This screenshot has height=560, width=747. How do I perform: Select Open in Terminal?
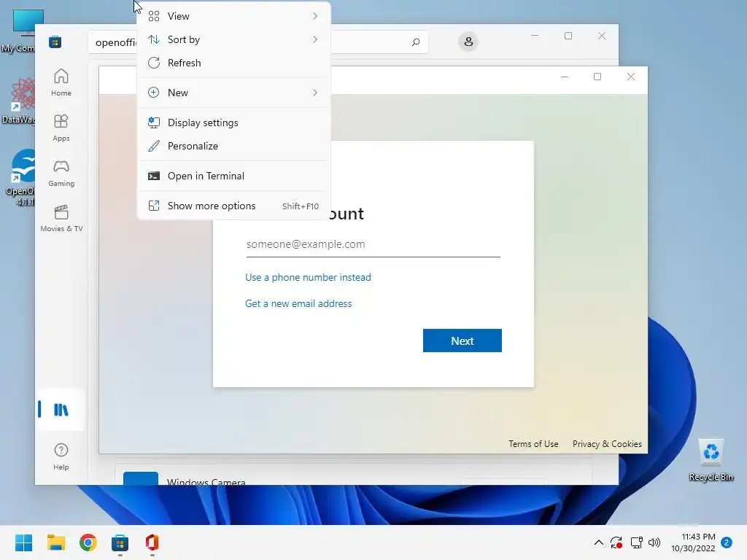click(233, 176)
